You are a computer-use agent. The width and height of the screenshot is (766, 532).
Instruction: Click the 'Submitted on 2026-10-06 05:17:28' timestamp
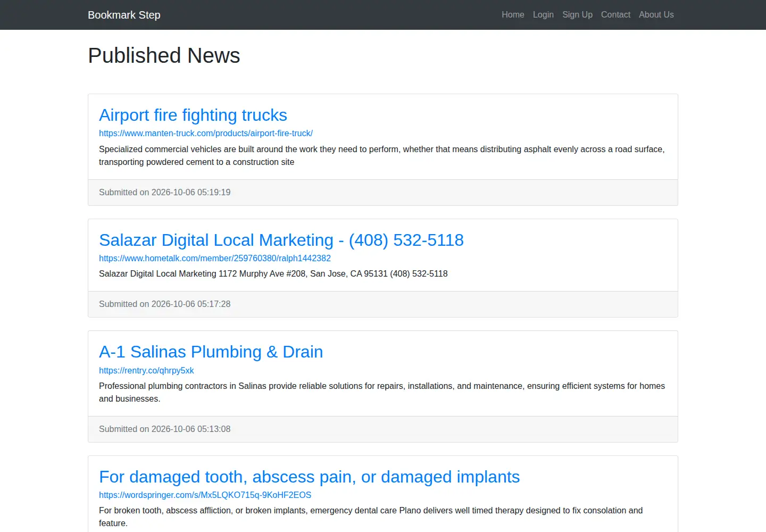[x=165, y=304]
